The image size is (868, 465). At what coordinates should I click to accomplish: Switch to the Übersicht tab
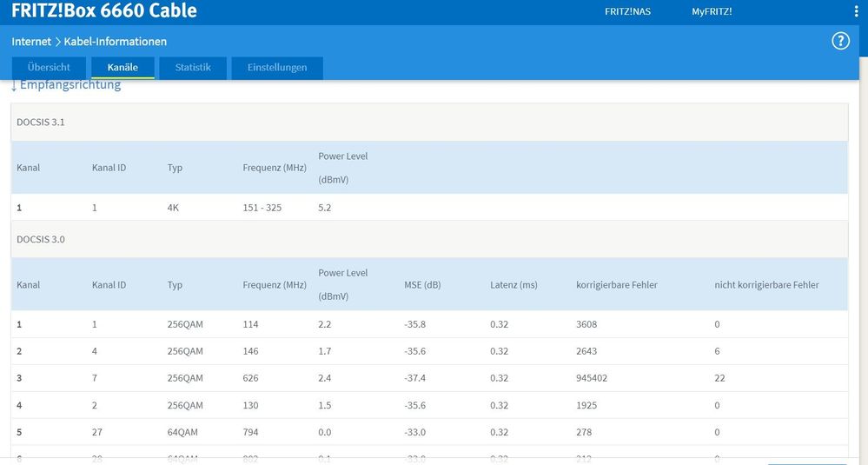(x=48, y=68)
